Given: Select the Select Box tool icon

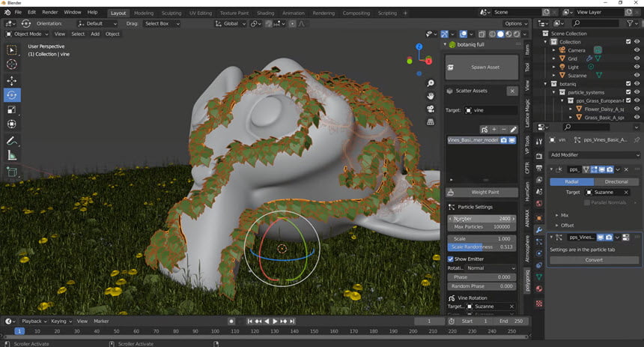Looking at the screenshot, I should click(x=12, y=49).
